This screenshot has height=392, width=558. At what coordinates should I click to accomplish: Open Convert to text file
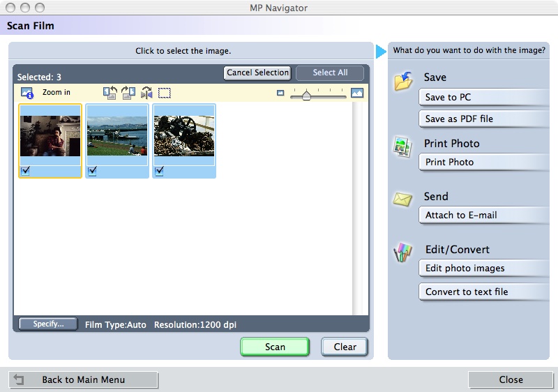(x=483, y=292)
